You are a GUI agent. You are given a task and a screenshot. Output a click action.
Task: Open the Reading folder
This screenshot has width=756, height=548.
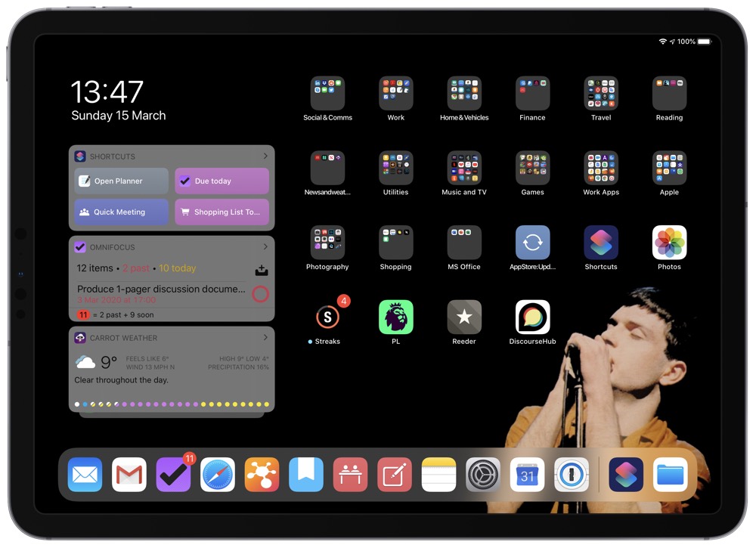click(x=670, y=94)
